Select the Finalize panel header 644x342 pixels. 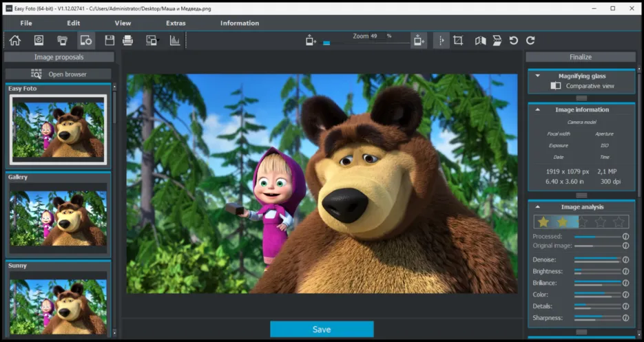[x=581, y=57]
